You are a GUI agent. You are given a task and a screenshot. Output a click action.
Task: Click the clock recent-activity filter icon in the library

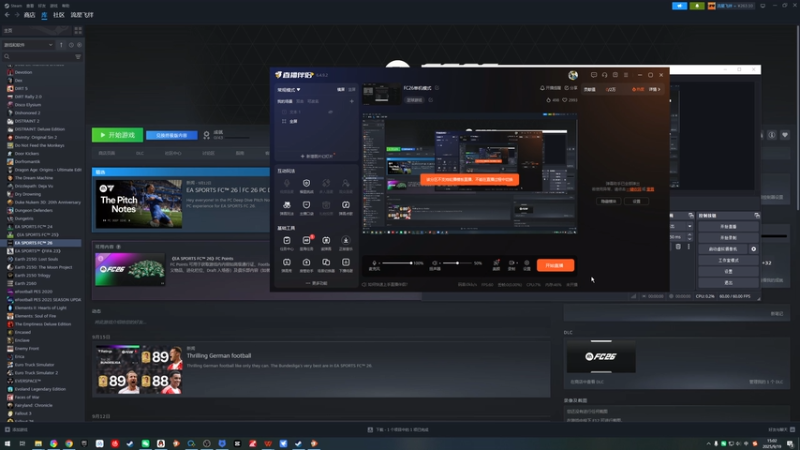click(x=71, y=45)
